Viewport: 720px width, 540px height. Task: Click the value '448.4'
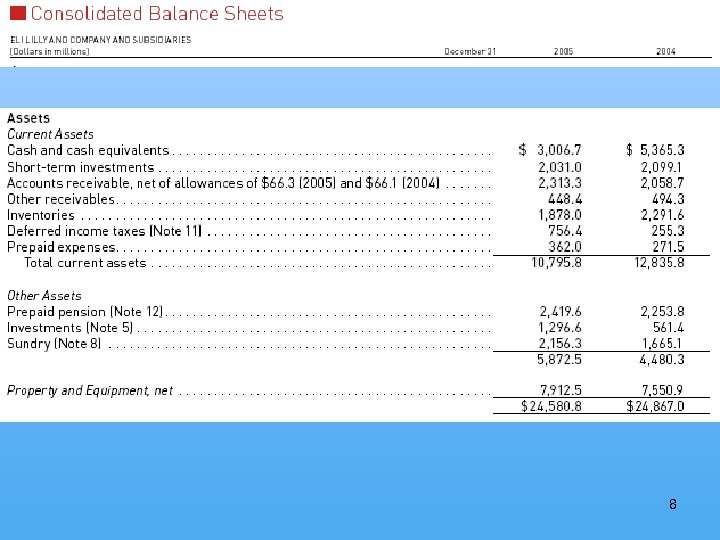(x=565, y=199)
